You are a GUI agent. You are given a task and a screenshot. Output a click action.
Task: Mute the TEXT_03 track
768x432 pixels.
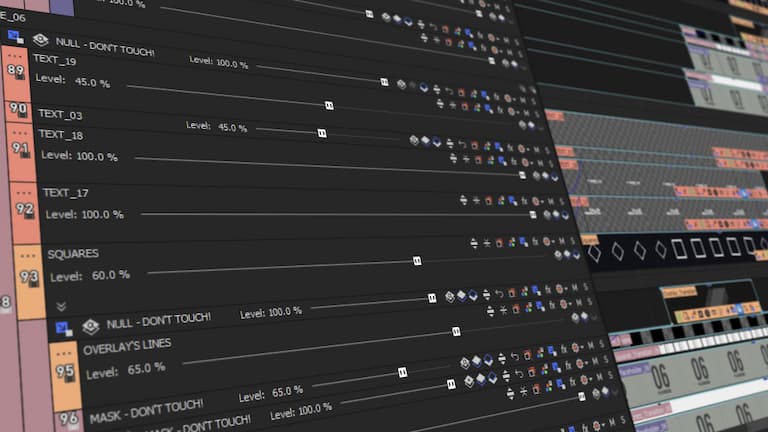click(536, 150)
